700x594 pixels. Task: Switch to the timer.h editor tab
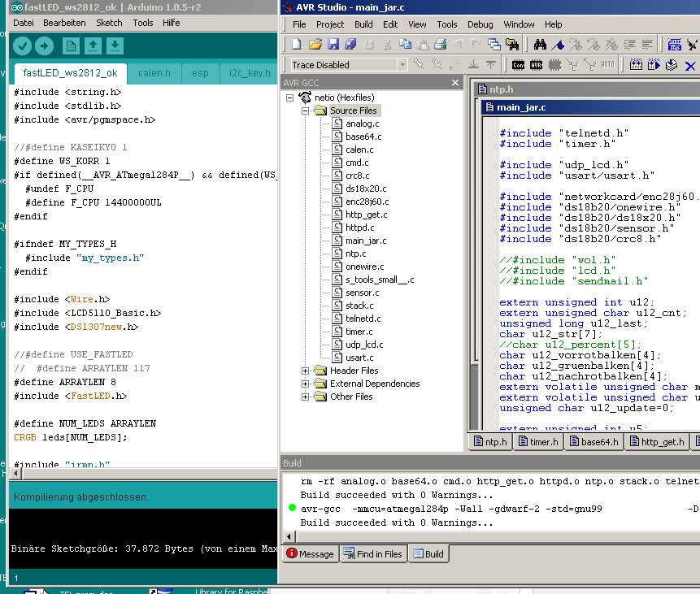[538, 442]
